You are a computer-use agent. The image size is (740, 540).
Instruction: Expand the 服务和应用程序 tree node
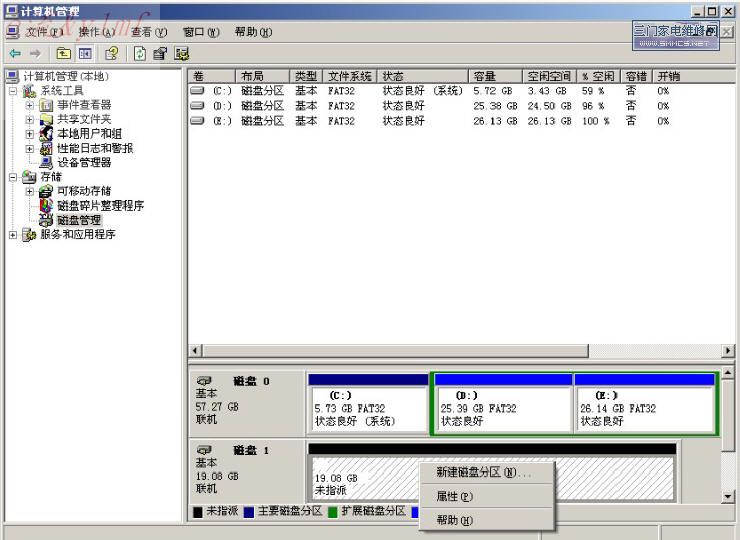point(14,235)
